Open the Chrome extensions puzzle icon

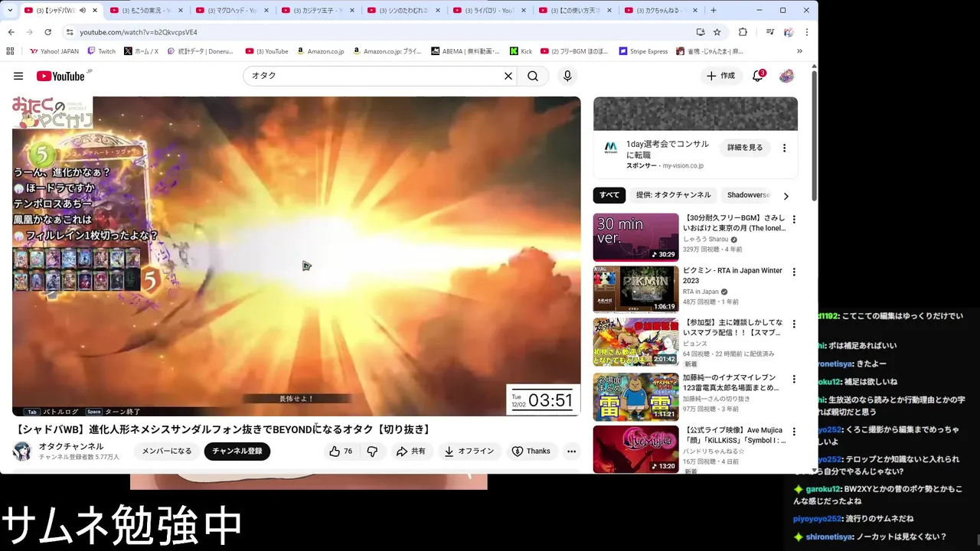[743, 32]
